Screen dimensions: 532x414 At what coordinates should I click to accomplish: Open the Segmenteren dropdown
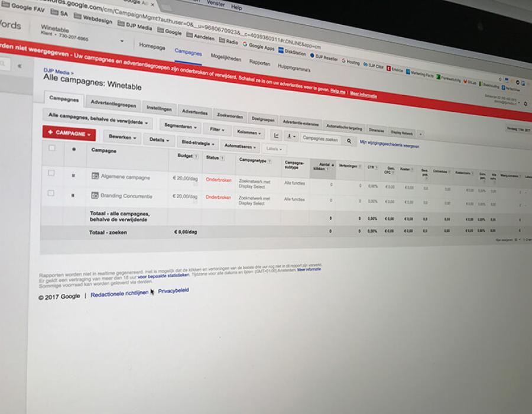tap(180, 127)
